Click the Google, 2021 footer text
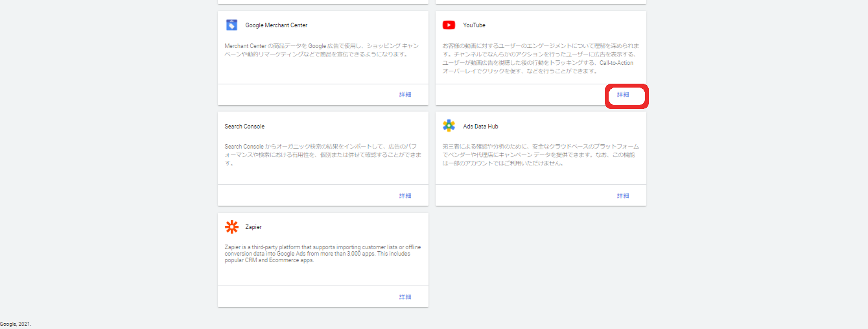 (x=16, y=324)
